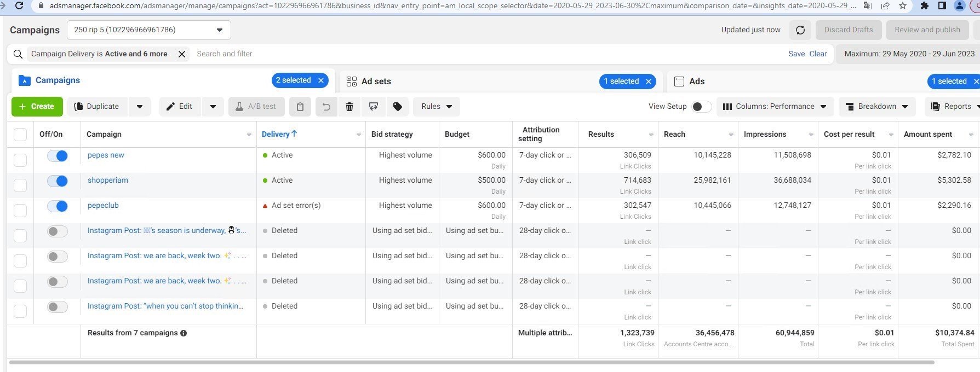Switch off the pepeclub campaign
The image size is (980, 372).
(x=58, y=206)
